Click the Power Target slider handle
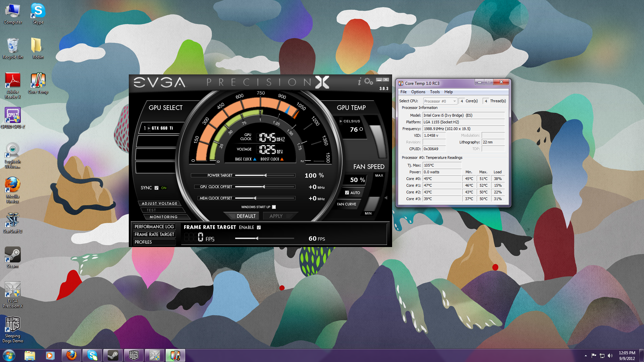This screenshot has height=362, width=644. [265, 175]
